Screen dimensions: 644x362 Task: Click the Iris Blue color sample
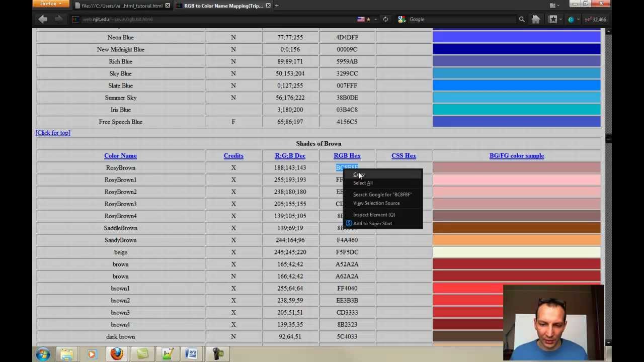tap(517, 110)
